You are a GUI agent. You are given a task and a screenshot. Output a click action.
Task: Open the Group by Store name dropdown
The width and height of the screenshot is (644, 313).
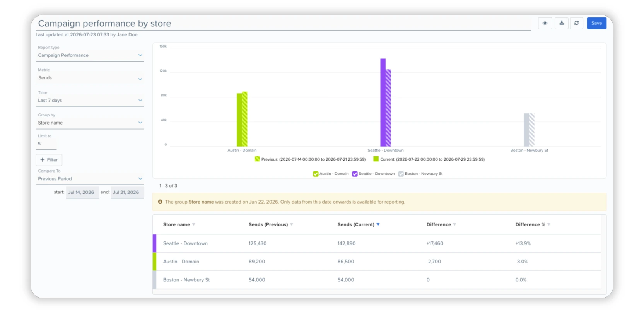click(90, 123)
